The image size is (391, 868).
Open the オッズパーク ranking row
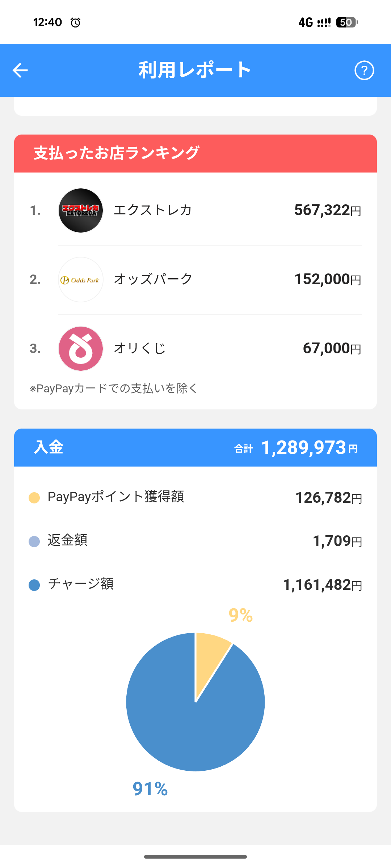195,280
